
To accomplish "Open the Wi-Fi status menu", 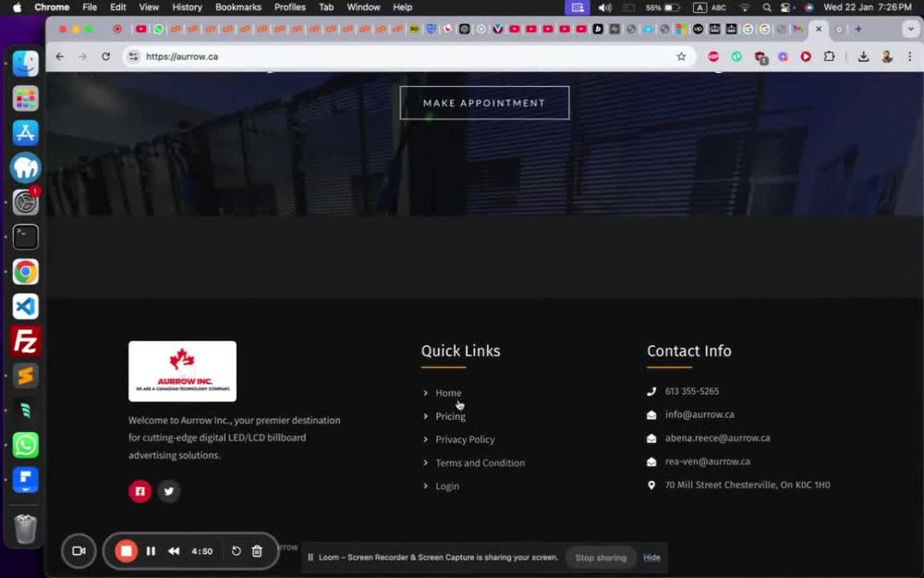I will coord(745,7).
